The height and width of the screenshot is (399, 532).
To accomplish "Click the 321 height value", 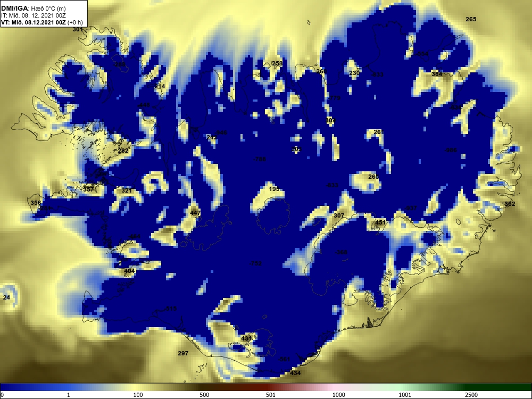I will click(x=126, y=190).
